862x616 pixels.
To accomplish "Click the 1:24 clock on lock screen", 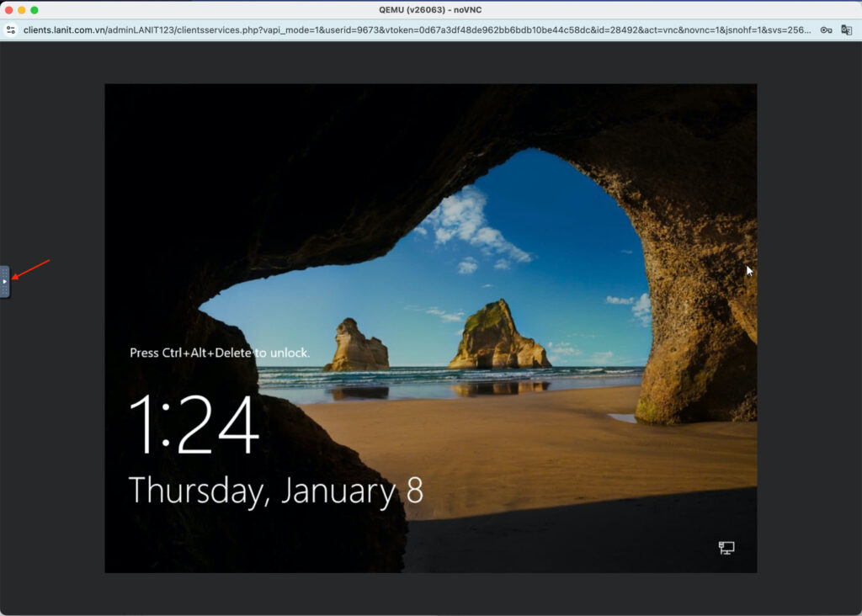I will [194, 426].
